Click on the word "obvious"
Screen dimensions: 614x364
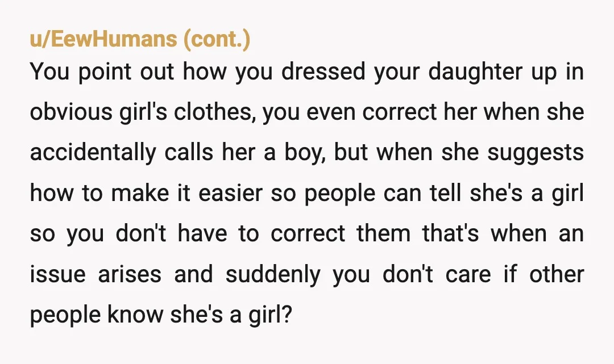71,112
